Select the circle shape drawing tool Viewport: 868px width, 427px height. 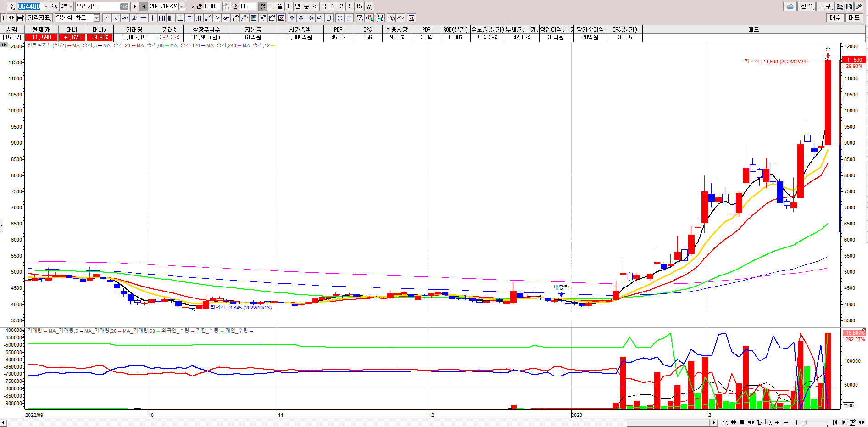tap(340, 18)
